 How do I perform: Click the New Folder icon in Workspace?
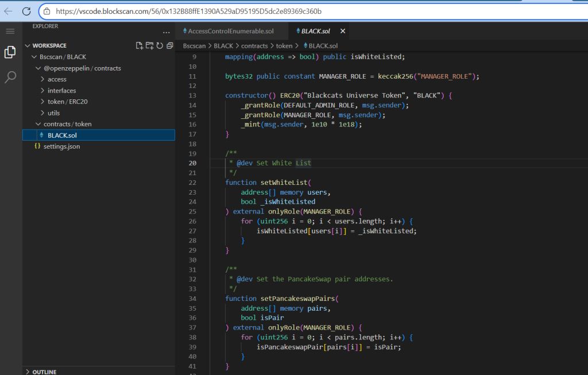pyautogui.click(x=149, y=45)
